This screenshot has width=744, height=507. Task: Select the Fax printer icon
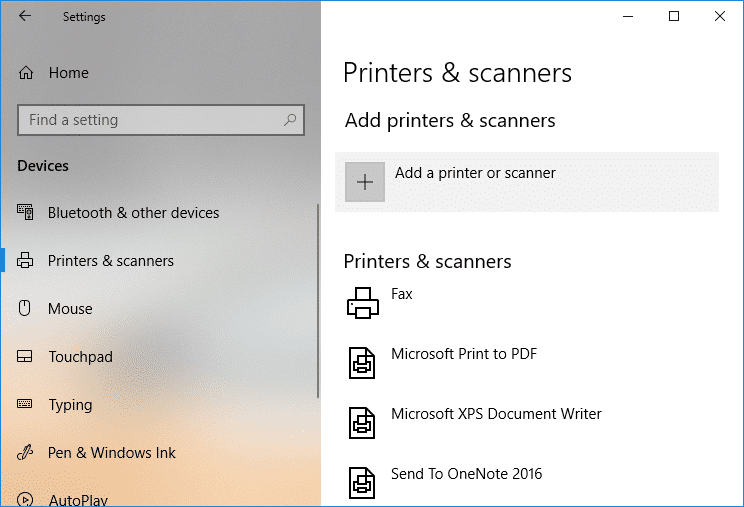point(363,303)
